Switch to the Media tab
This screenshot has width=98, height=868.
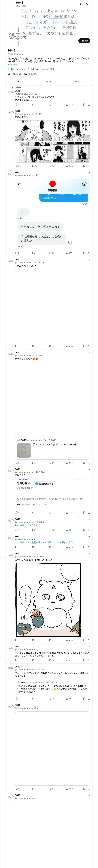[78, 82]
